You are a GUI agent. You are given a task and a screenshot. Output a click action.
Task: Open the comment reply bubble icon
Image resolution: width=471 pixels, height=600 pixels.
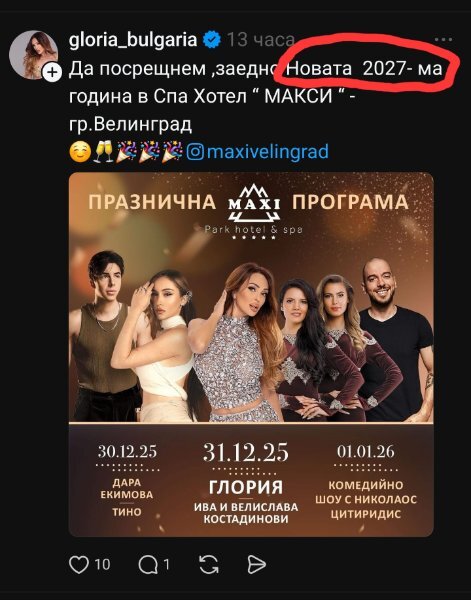(148, 564)
